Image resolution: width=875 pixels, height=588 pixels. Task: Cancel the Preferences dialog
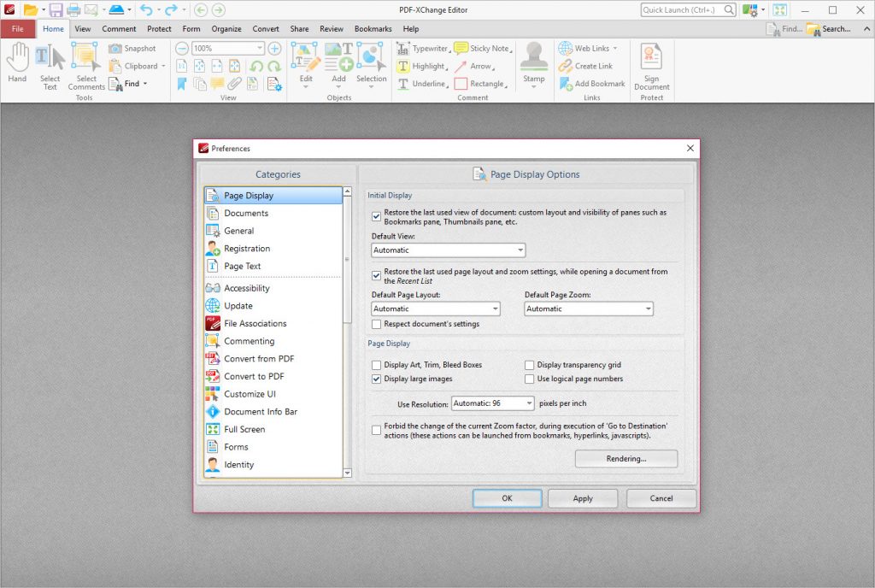(x=661, y=499)
